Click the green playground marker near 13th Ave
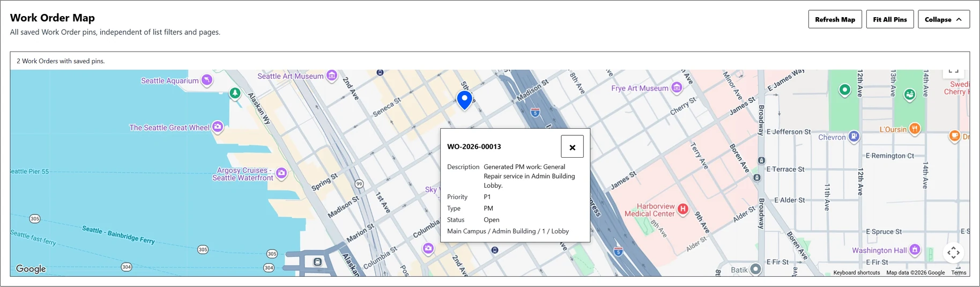 (909, 95)
